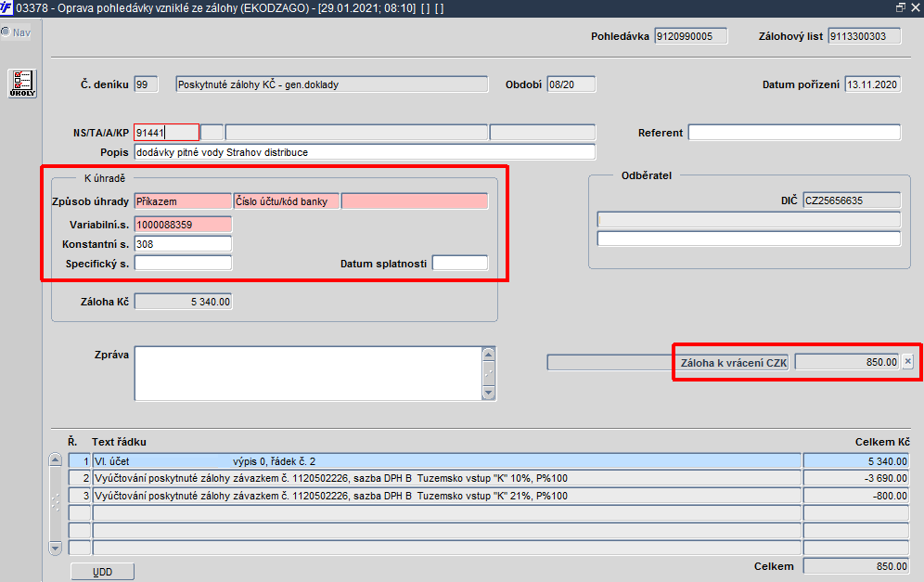
Task: Click the Zálohový list field 9113300303
Action: (865, 36)
